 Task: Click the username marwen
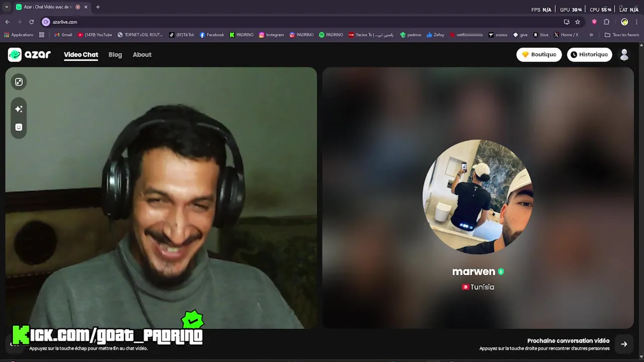pyautogui.click(x=473, y=271)
